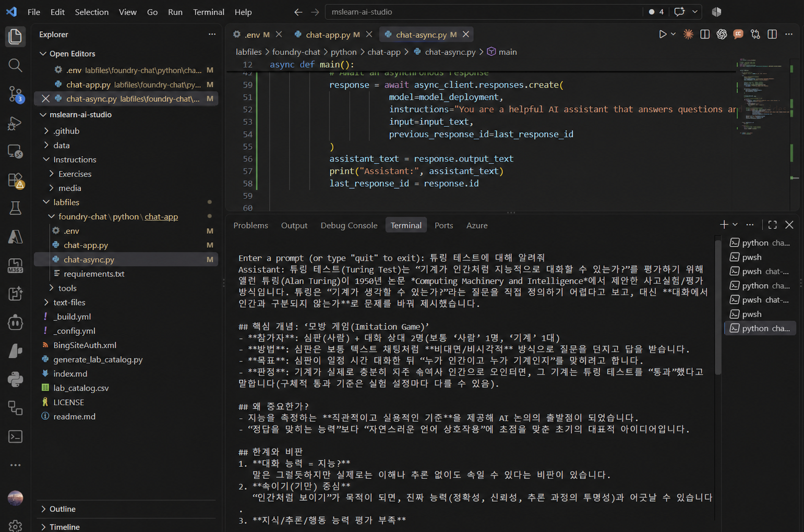Open the Run and Debug view
804x532 pixels.
tap(15, 123)
